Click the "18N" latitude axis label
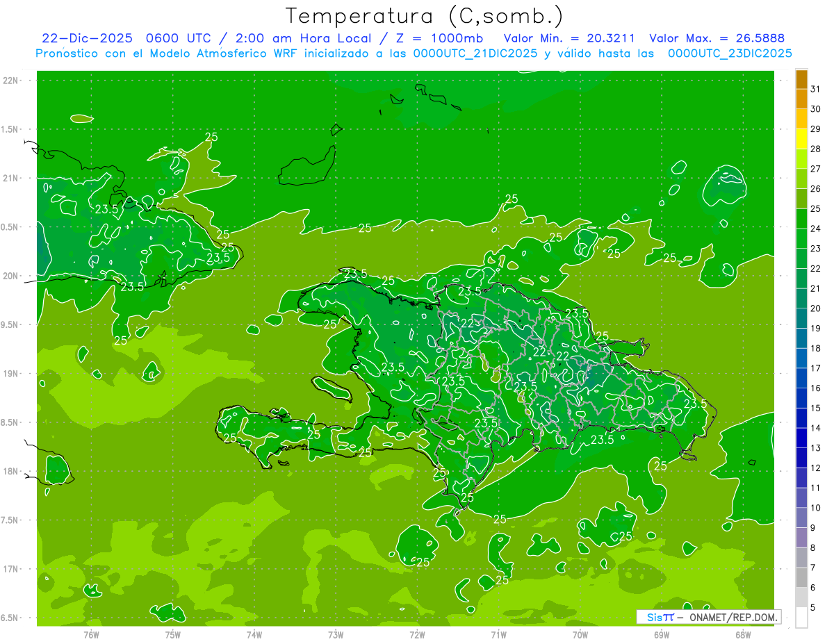The image size is (834, 644). point(10,471)
